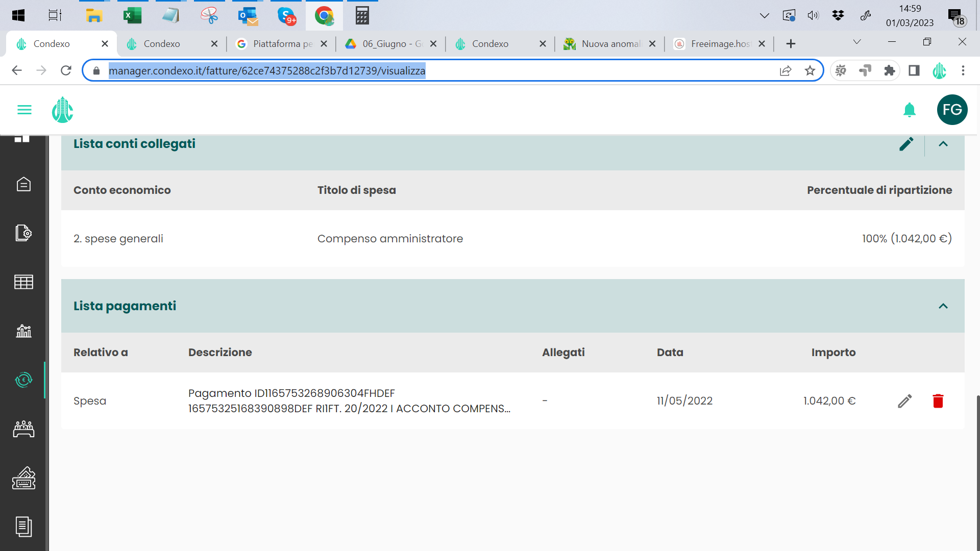980x551 pixels.
Task: Open the volume control in tray
Action: pos(813,15)
